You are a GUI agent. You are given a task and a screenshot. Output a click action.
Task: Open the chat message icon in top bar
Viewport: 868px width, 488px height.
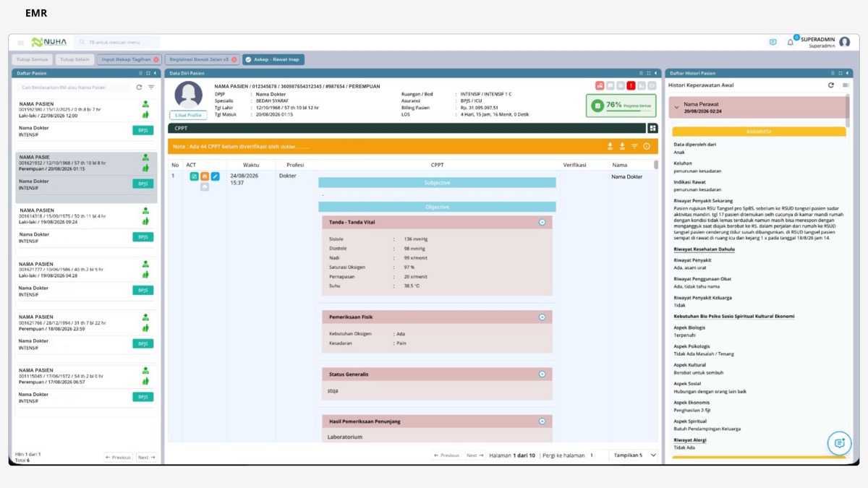773,43
